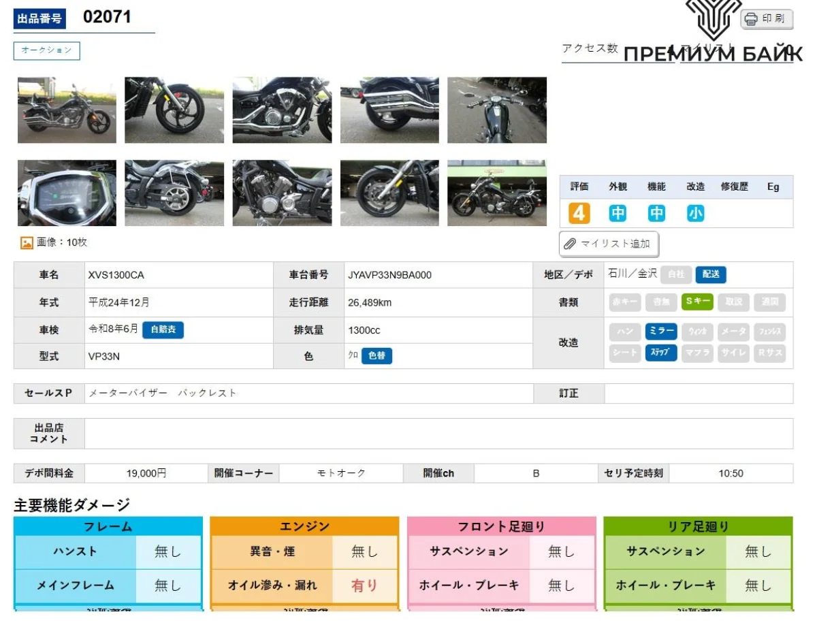Click the image count picture icon
The height and width of the screenshot is (644, 817).
(x=27, y=242)
